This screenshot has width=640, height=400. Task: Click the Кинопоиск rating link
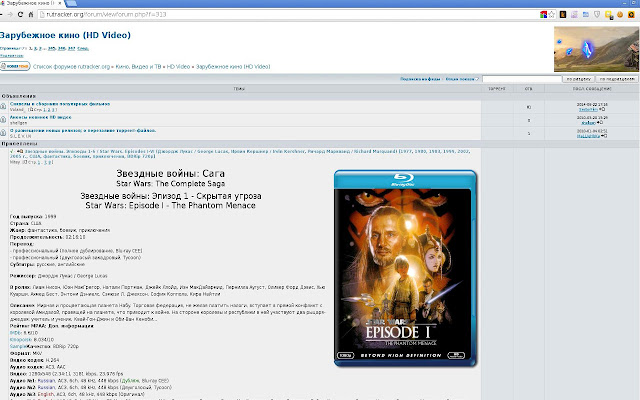tap(20, 340)
